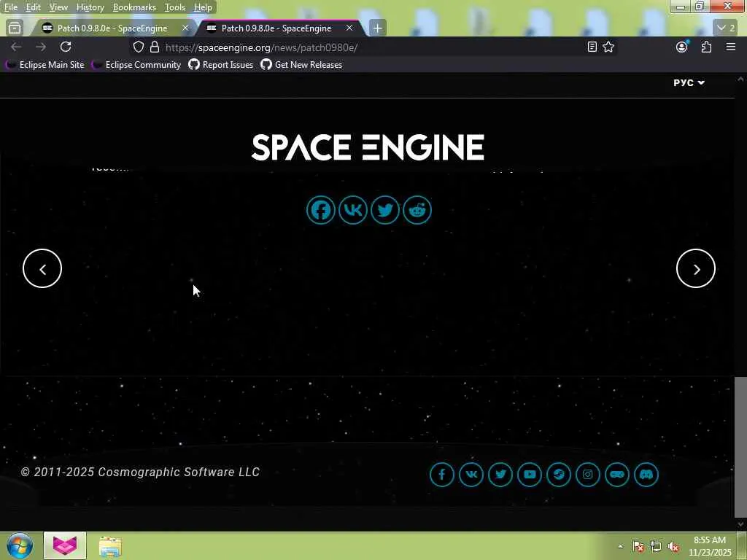Viewport: 747px width, 560px height.
Task: Open the РУС language dropdown
Action: coord(689,83)
